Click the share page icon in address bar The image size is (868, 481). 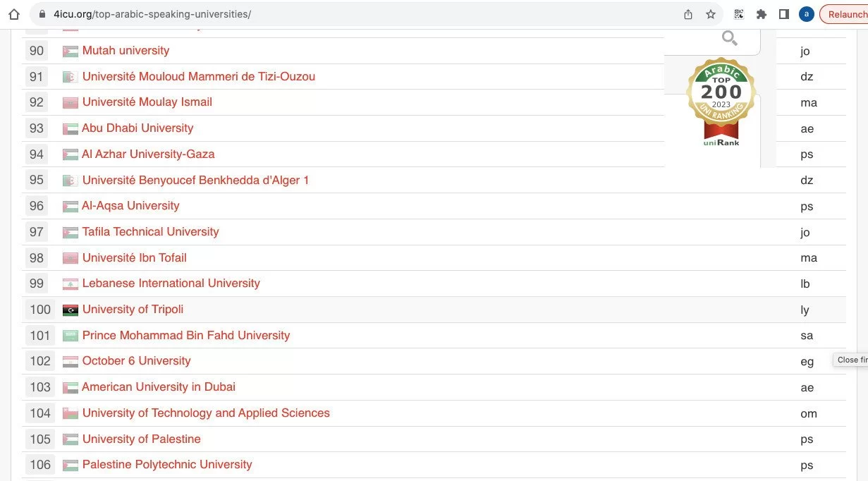click(x=688, y=14)
